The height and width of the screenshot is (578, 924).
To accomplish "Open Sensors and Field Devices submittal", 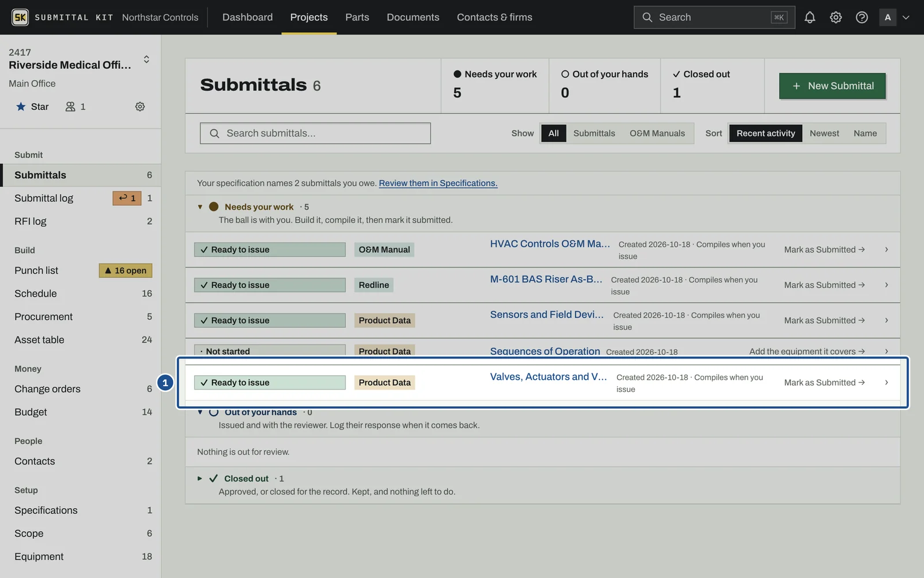I will [x=547, y=314].
